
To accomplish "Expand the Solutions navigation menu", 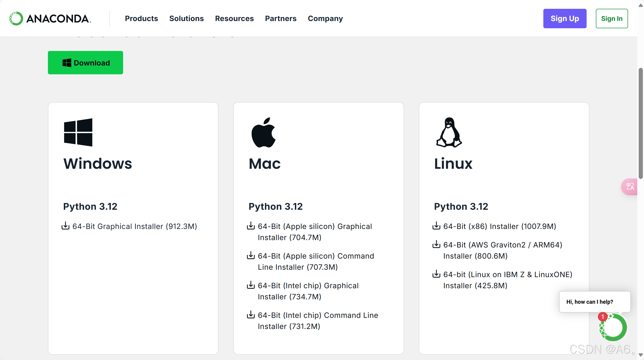I will pos(186,18).
